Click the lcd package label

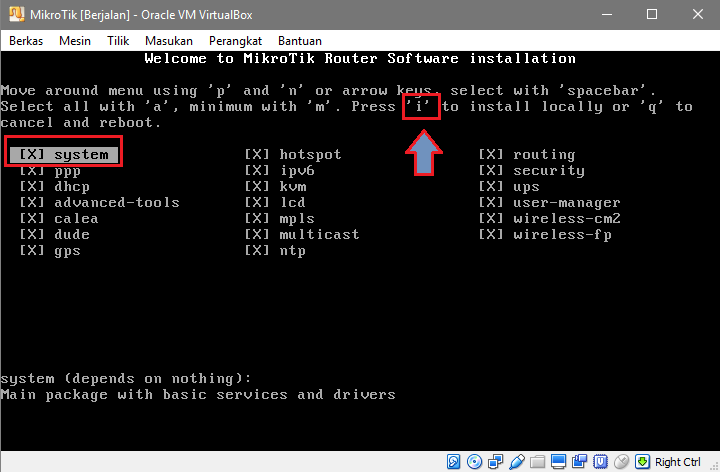click(x=292, y=202)
